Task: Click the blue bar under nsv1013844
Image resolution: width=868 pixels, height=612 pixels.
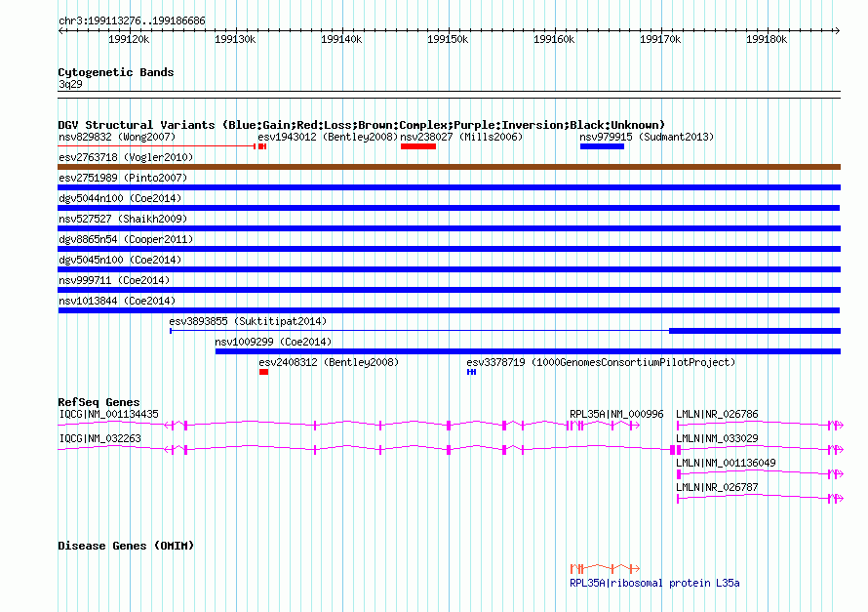Action: click(x=449, y=310)
